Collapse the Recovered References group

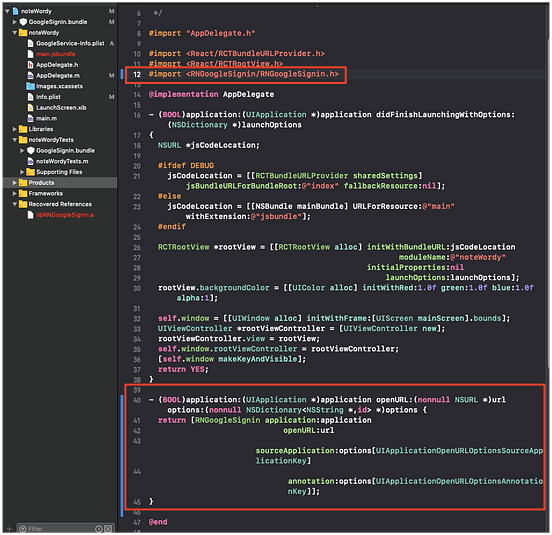tap(14, 204)
